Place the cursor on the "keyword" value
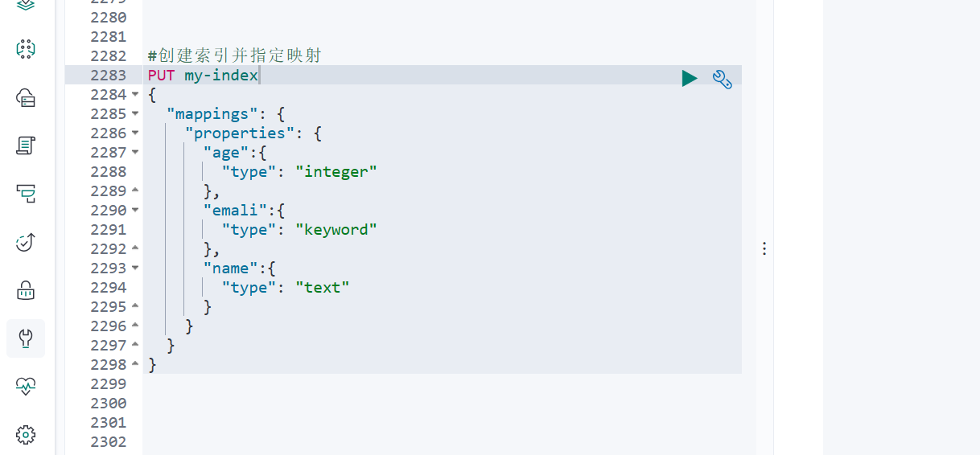The height and width of the screenshot is (455, 980). coord(336,230)
